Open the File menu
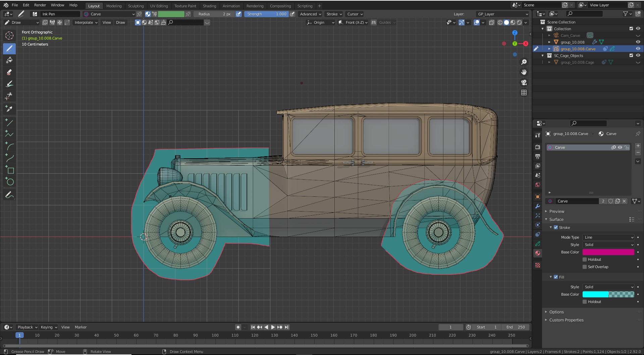 [x=15, y=5]
